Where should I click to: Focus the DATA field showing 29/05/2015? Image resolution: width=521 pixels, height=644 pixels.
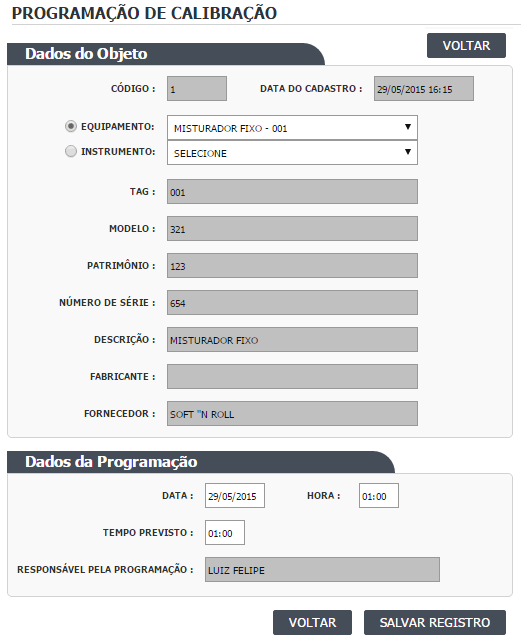(x=235, y=496)
